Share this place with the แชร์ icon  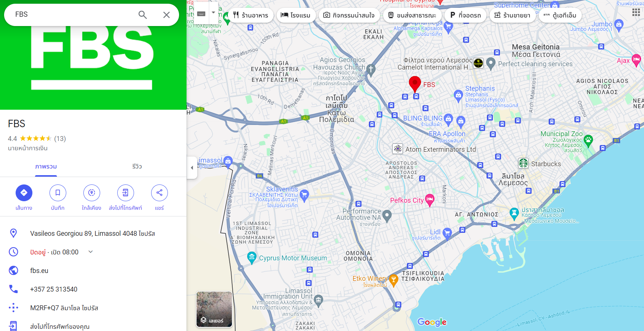pos(159,193)
